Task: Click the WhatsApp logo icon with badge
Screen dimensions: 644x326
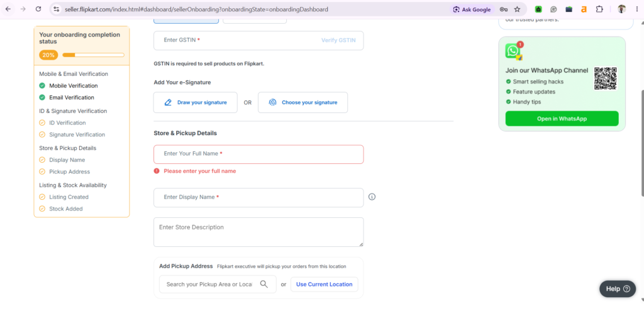Action: click(513, 52)
